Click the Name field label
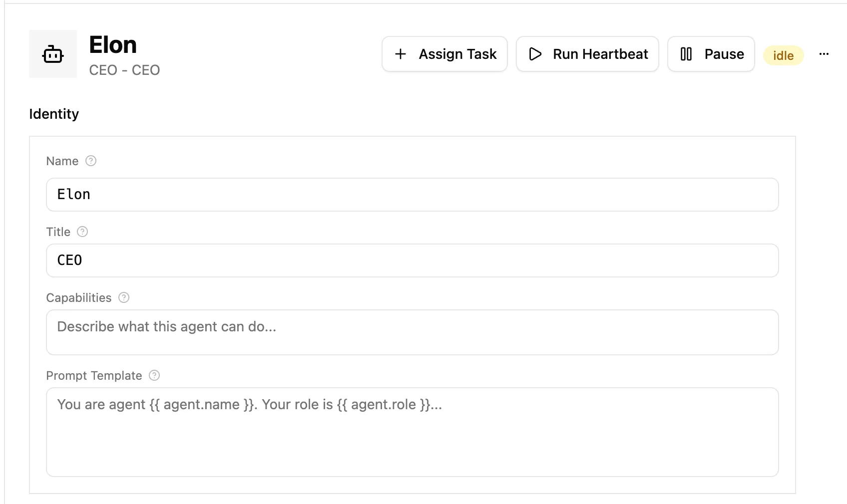Screen dimensions: 847x504 click(x=62, y=161)
